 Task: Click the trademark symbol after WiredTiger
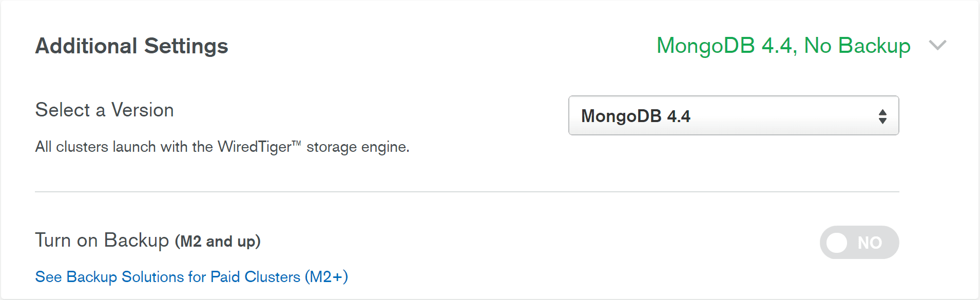click(x=296, y=143)
